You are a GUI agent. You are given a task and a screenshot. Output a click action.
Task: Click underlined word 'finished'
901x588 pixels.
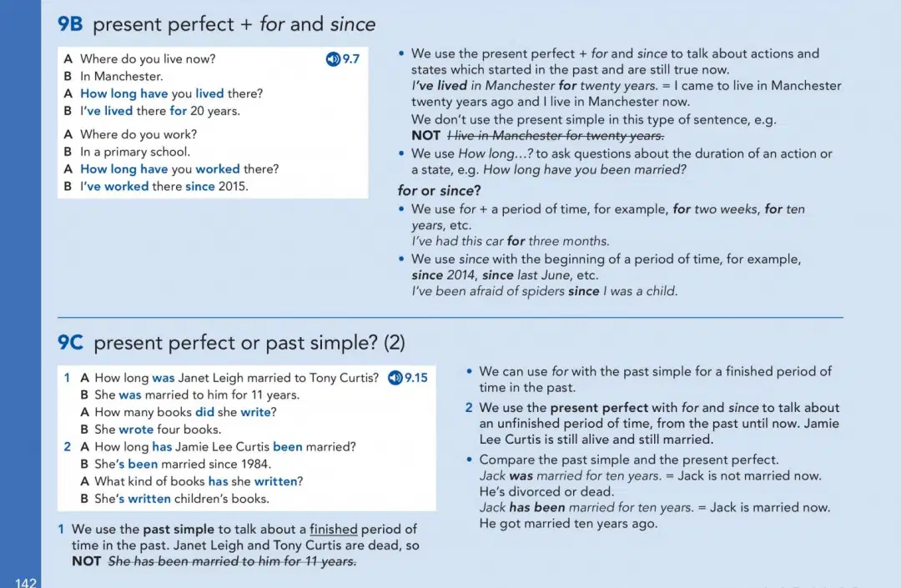333,529
